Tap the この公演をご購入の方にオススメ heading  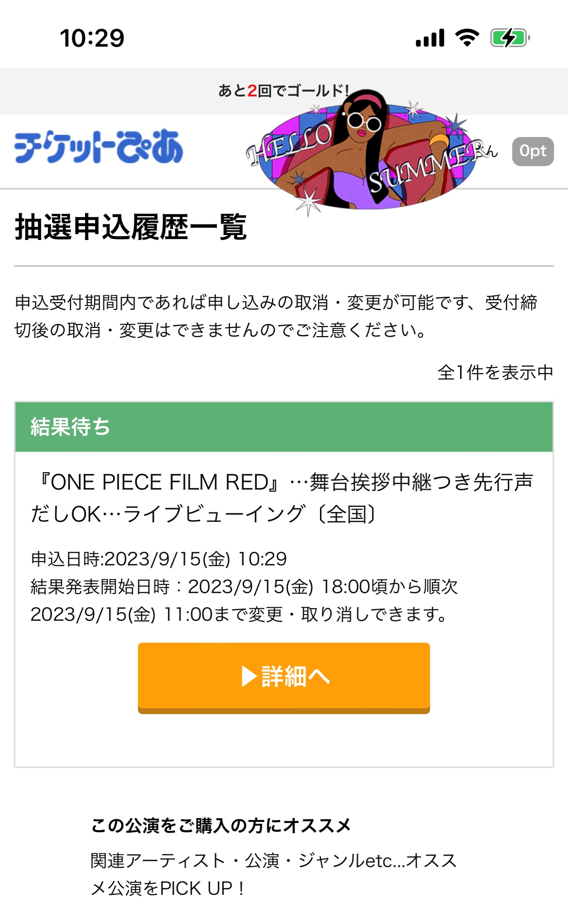click(x=221, y=825)
